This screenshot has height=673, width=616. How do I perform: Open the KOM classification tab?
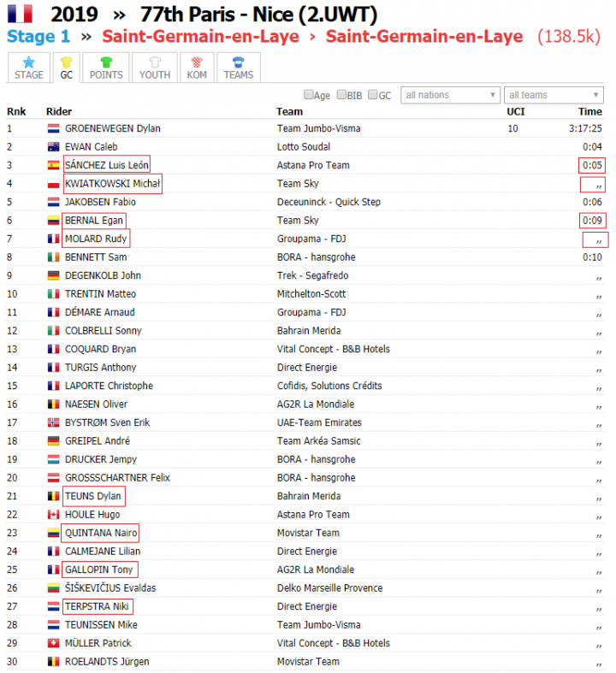[197, 68]
